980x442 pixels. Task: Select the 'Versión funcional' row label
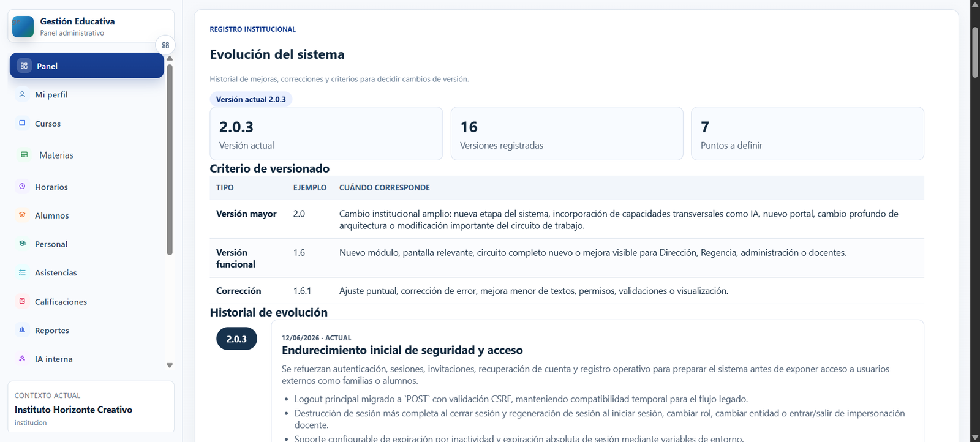point(236,258)
